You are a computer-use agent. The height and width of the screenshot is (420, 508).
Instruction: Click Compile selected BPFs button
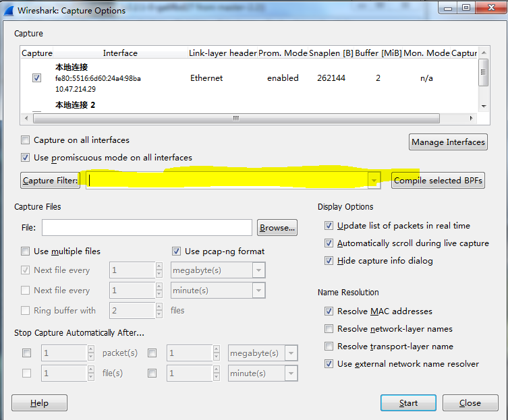[438, 181]
